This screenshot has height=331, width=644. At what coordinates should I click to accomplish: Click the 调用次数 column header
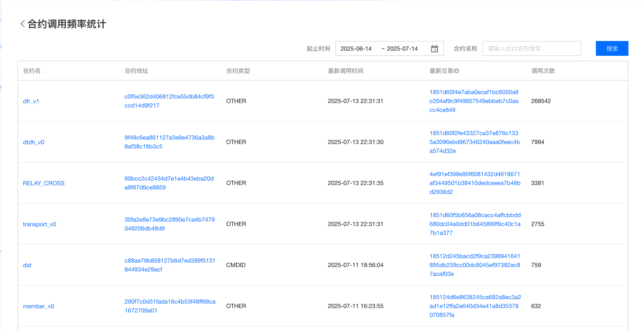pyautogui.click(x=543, y=71)
